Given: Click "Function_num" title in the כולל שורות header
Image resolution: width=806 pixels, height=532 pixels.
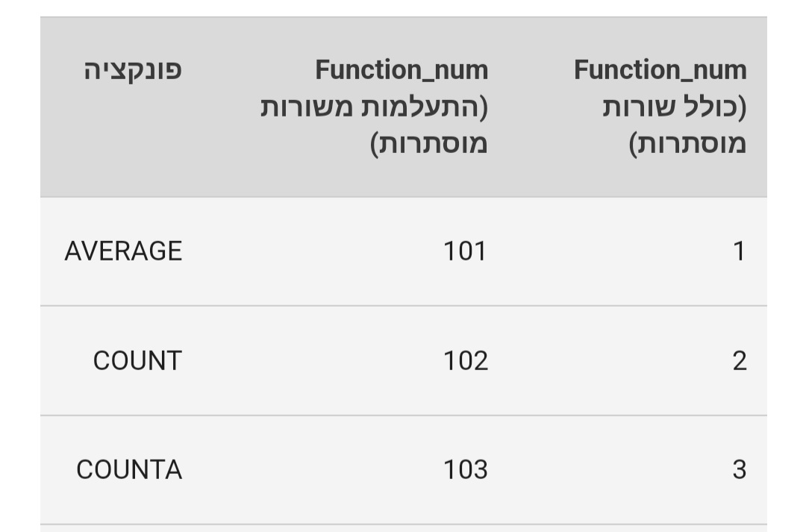Looking at the screenshot, I should point(660,71).
